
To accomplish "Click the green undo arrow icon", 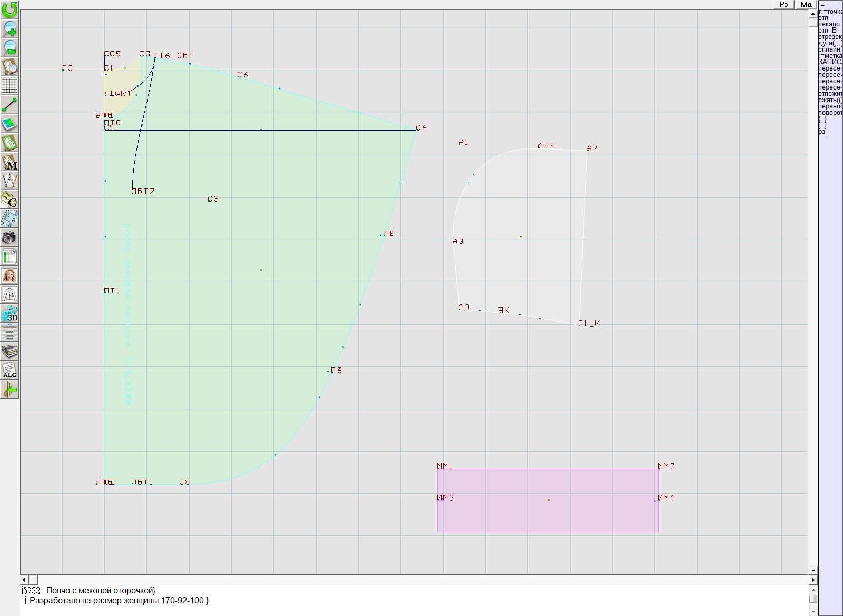I will tap(9, 9).
